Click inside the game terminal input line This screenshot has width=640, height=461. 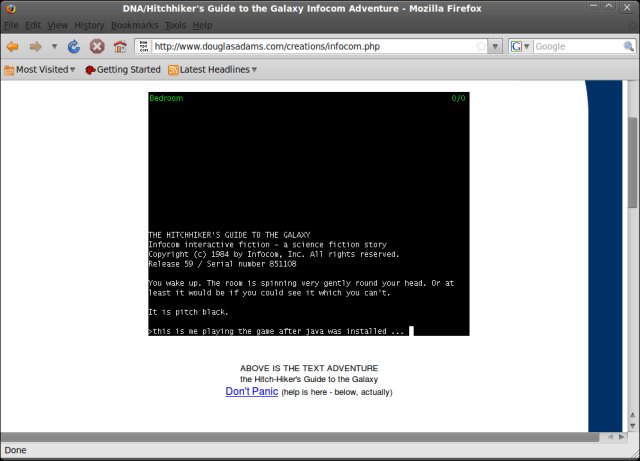tap(309, 331)
